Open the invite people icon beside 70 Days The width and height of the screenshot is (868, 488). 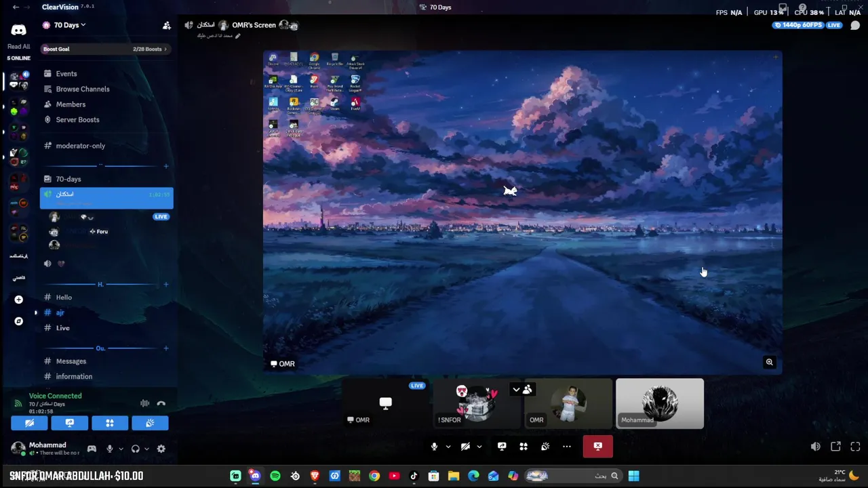167,26
